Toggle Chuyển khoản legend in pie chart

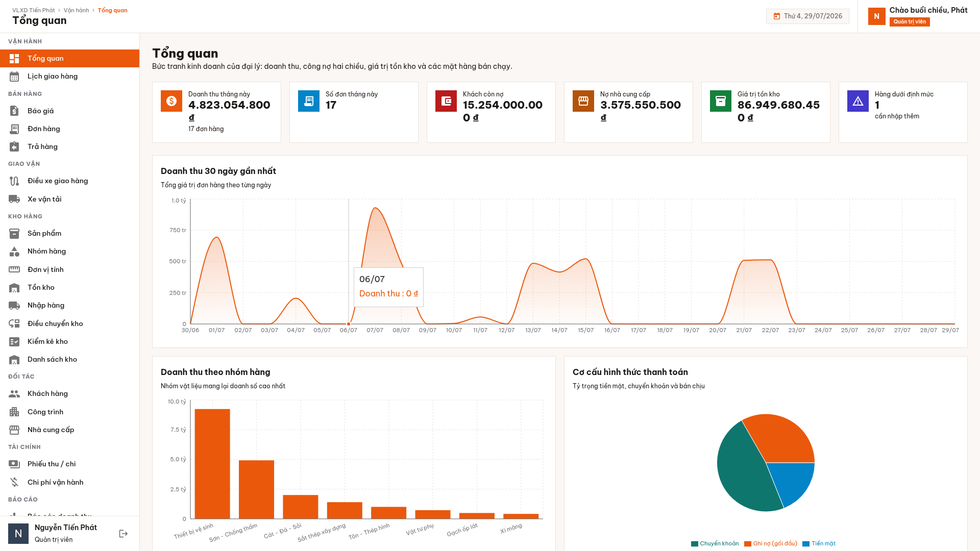point(715,543)
